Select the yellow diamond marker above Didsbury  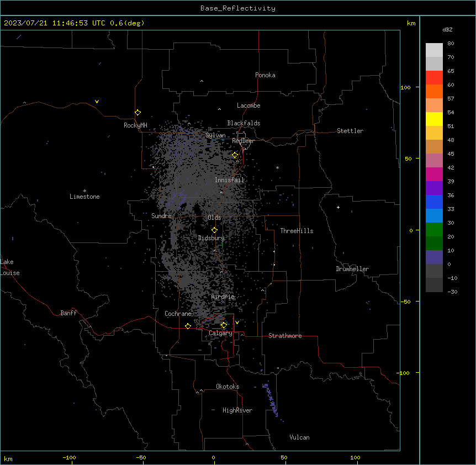tap(214, 230)
